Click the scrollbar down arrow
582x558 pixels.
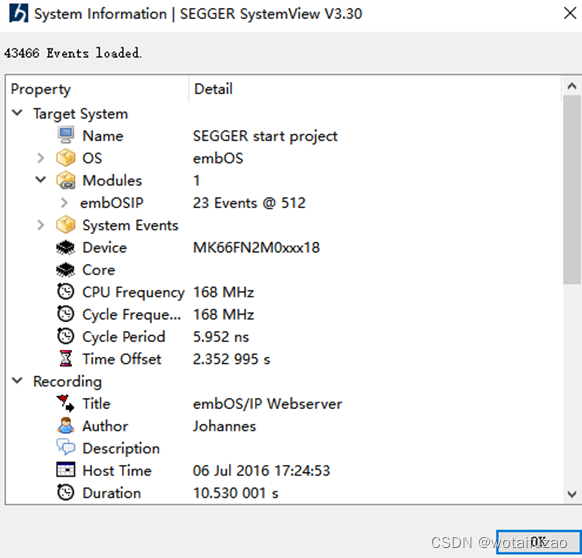click(x=572, y=494)
